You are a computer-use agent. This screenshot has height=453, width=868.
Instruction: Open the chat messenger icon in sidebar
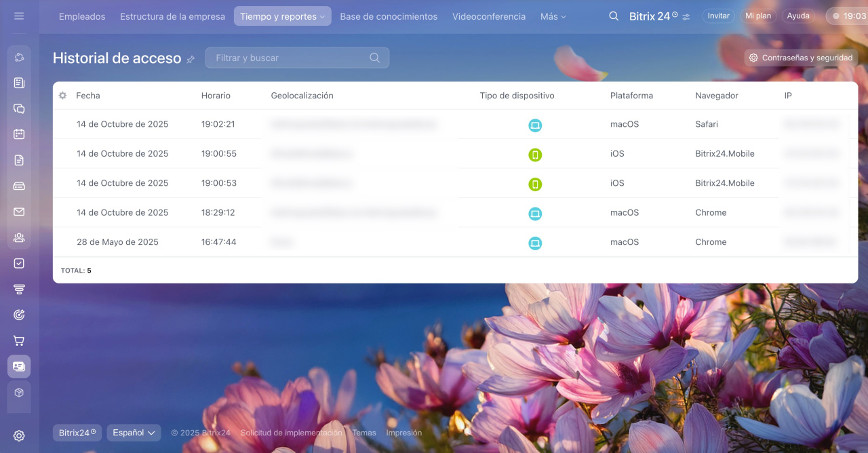19,109
